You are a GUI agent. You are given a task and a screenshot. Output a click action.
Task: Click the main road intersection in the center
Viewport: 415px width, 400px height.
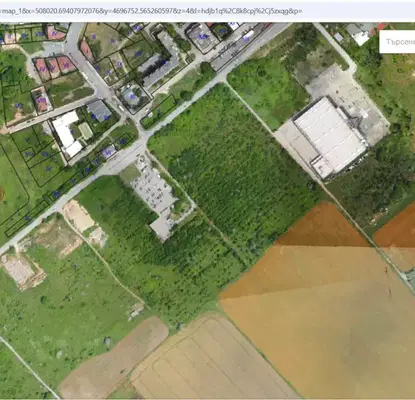coord(143,146)
